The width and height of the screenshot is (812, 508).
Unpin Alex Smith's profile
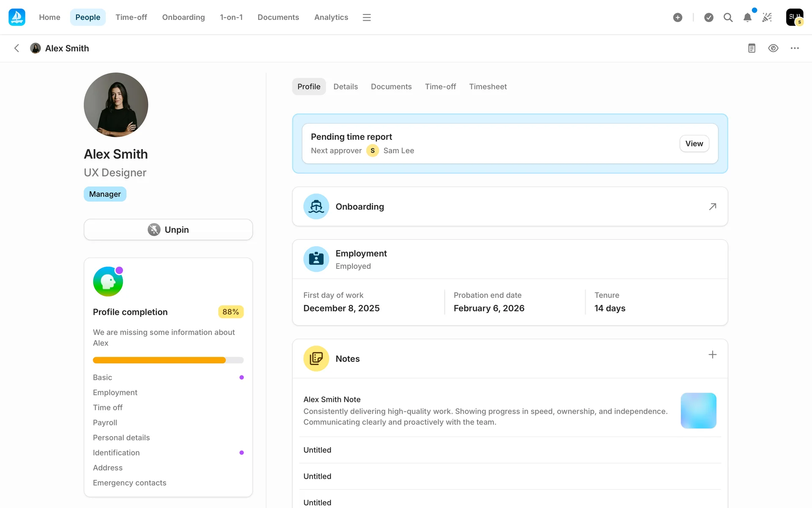pos(168,229)
